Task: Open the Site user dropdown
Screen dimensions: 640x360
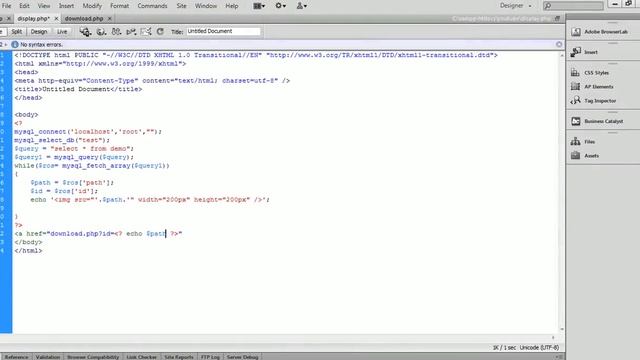Action: pyautogui.click(x=302, y=6)
